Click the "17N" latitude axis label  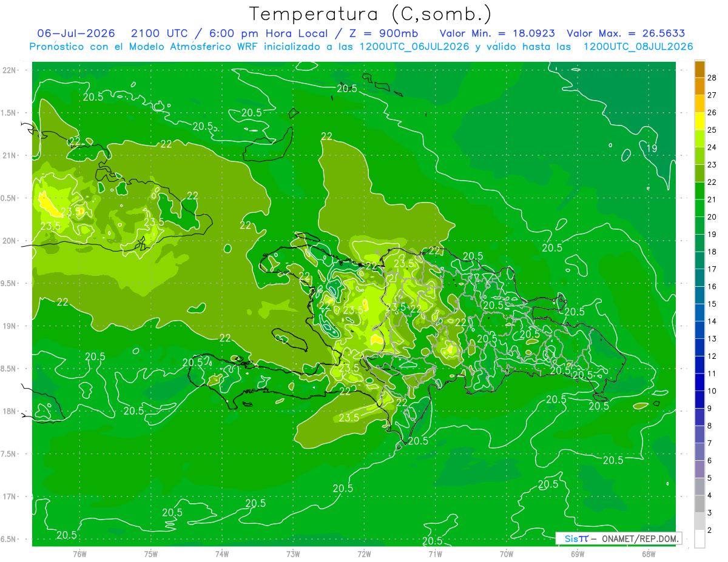tap(10, 497)
